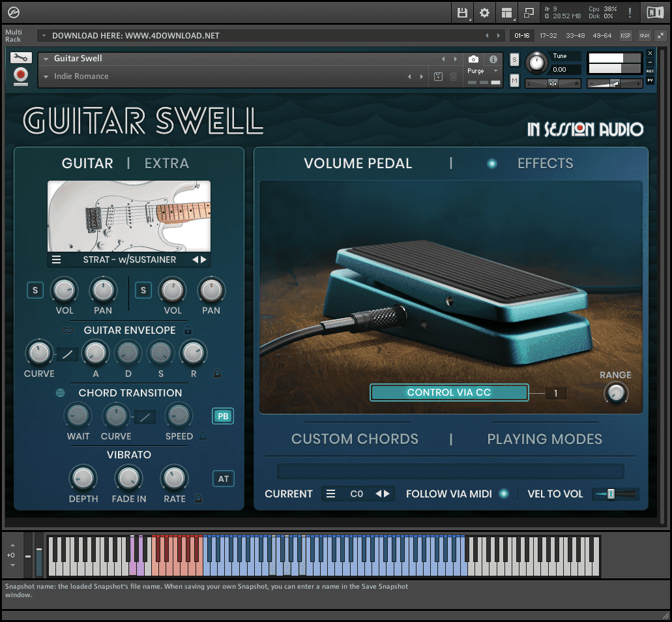672x622 pixels.
Task: Expand the Guitar Swell instrument dropdown
Action: (46, 59)
